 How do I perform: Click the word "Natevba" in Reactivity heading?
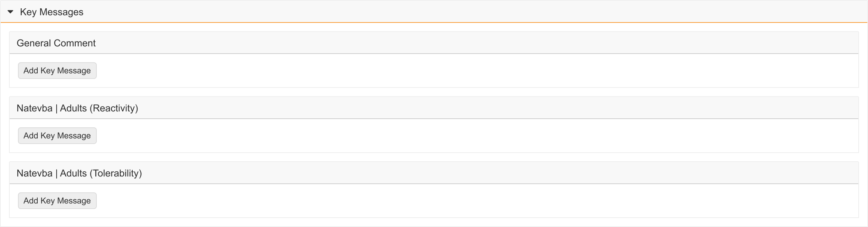pyautogui.click(x=34, y=108)
